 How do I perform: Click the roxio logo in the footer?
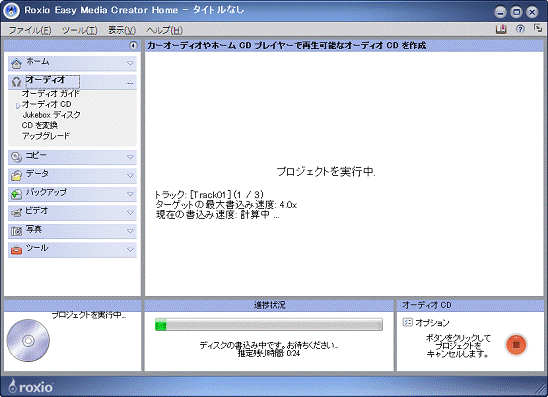coord(31,387)
